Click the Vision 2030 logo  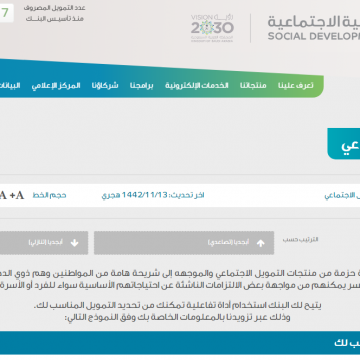click(212, 28)
